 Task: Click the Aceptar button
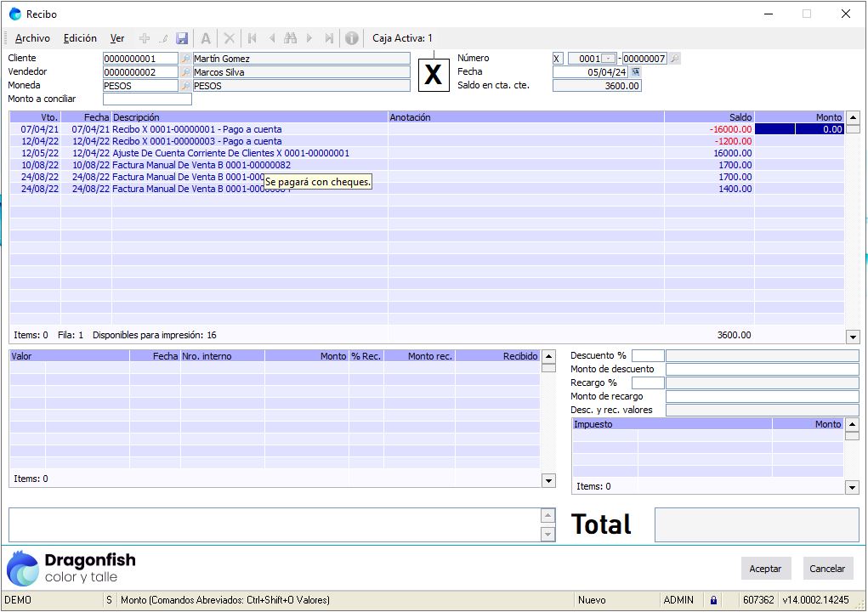(766, 569)
